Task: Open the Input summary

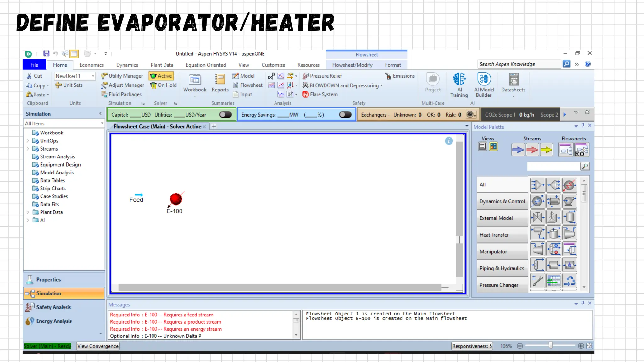Action: tap(242, 94)
